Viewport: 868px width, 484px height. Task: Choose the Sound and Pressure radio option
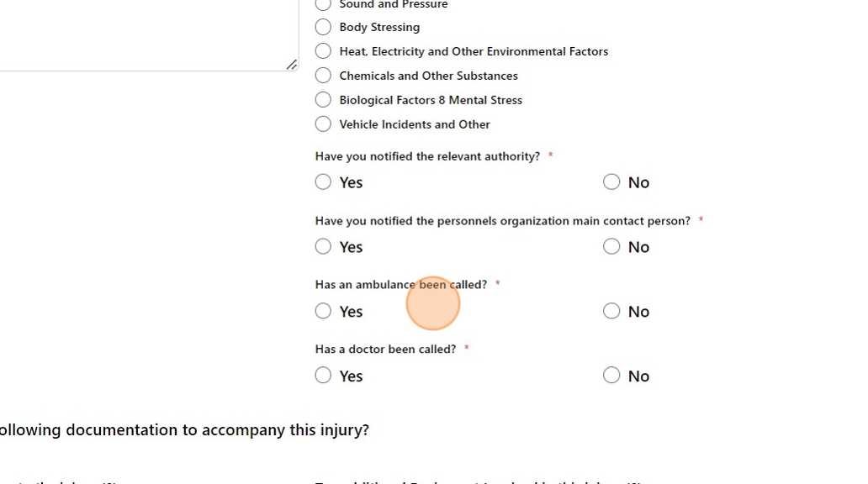[x=323, y=5]
